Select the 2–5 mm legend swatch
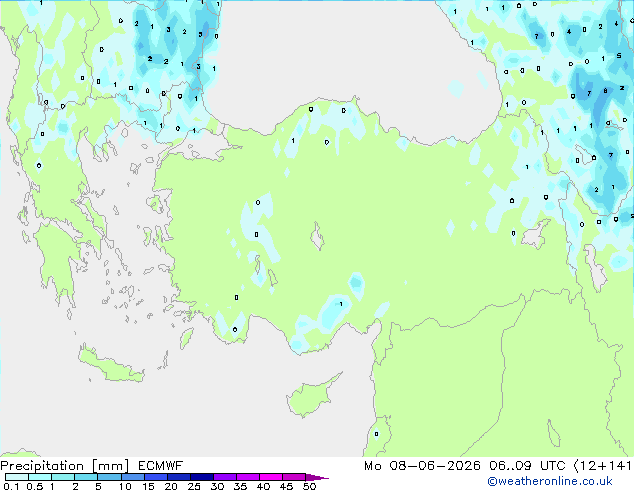 [86, 477]
